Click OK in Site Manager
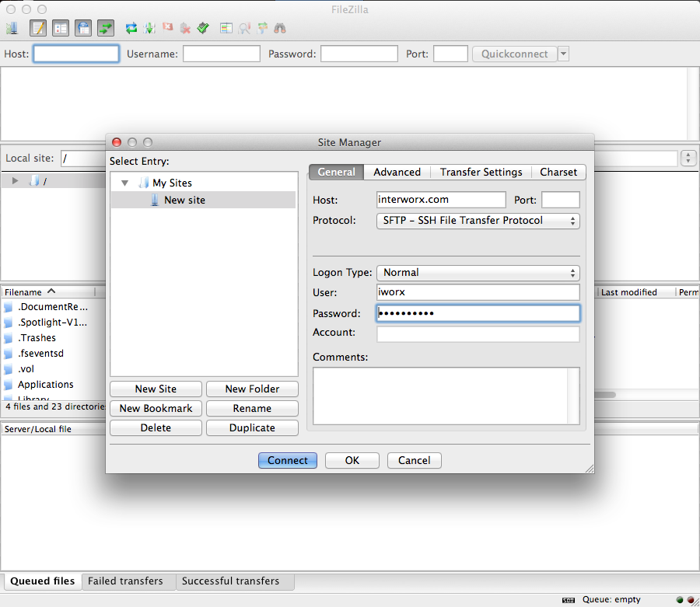This screenshot has width=700, height=607. point(352,460)
